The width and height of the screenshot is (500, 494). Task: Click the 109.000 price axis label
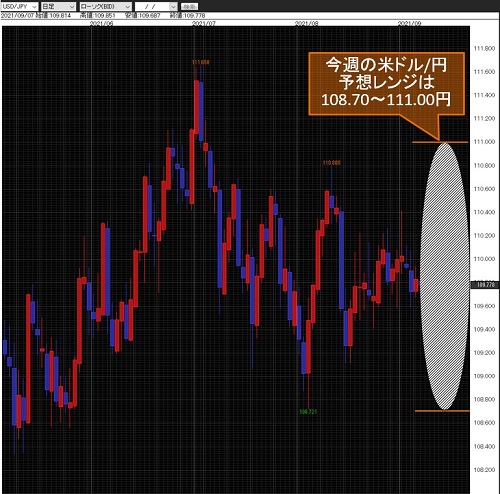(484, 376)
